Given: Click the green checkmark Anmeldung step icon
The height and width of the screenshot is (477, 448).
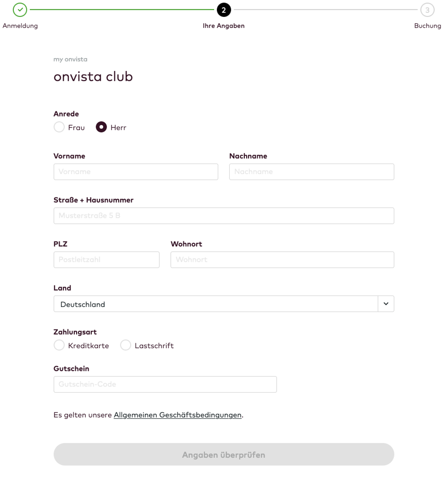Looking at the screenshot, I should pyautogui.click(x=20, y=10).
